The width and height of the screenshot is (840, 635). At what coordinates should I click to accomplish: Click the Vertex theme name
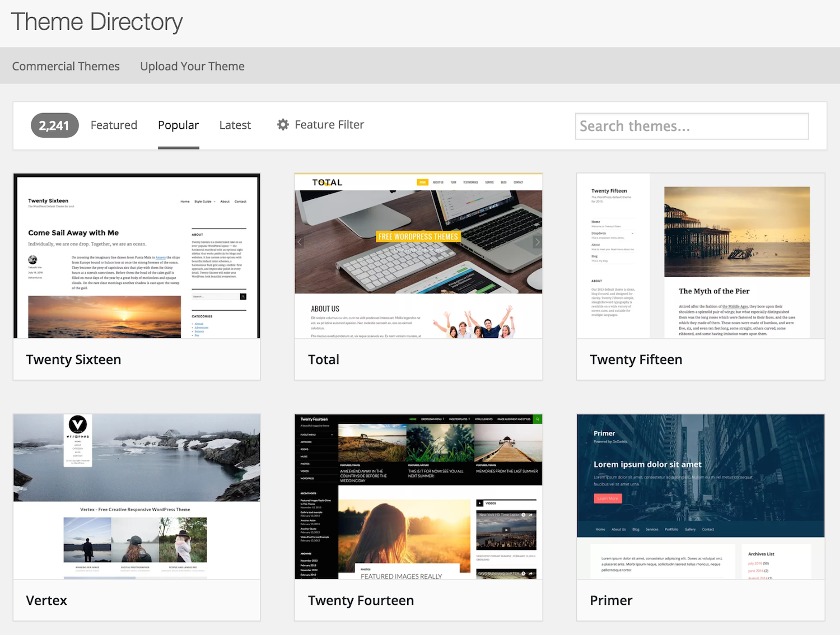pyautogui.click(x=46, y=600)
